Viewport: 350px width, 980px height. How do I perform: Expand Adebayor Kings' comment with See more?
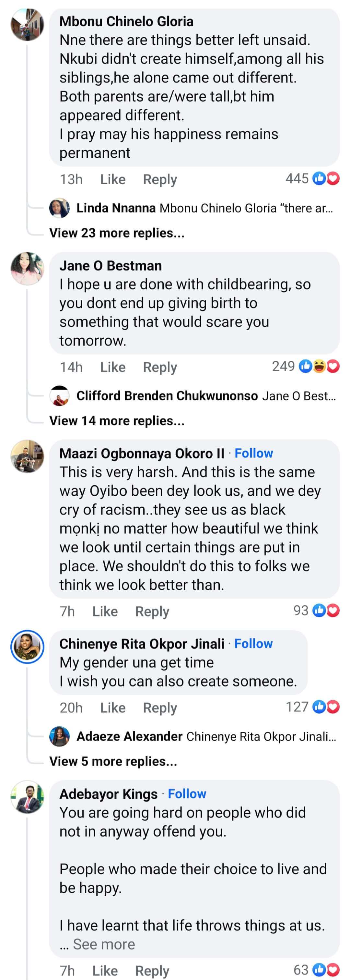click(104, 944)
